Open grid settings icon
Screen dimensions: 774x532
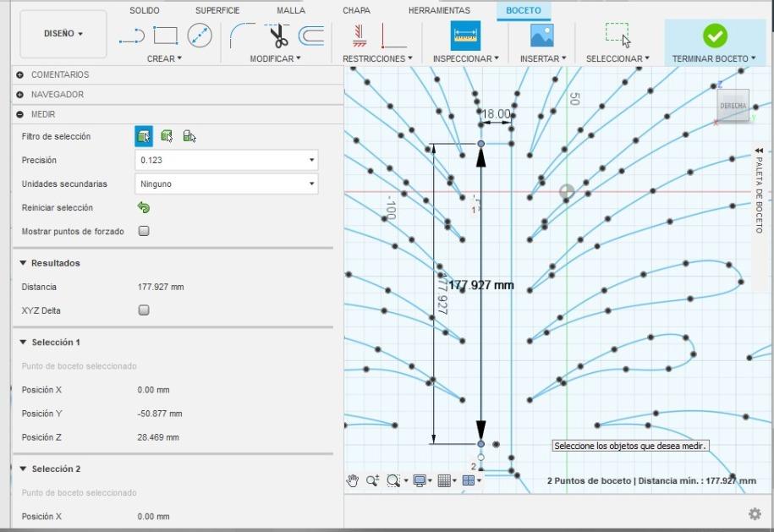pyautogui.click(x=444, y=480)
